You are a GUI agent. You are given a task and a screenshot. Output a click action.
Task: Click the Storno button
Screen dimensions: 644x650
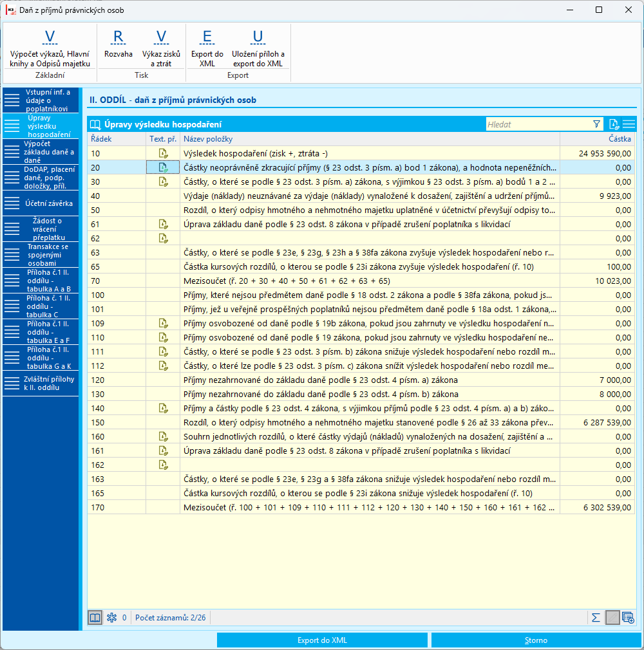click(536, 640)
